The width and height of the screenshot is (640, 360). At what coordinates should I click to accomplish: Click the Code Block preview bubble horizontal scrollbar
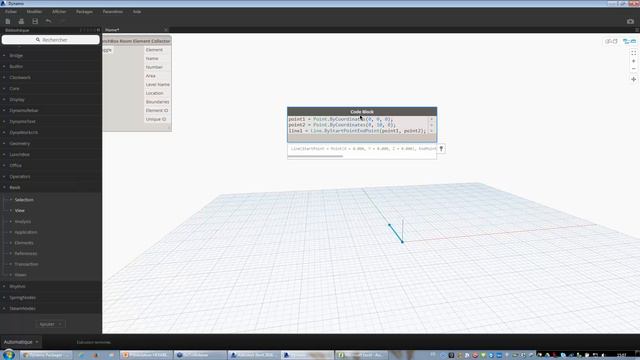coord(316,156)
